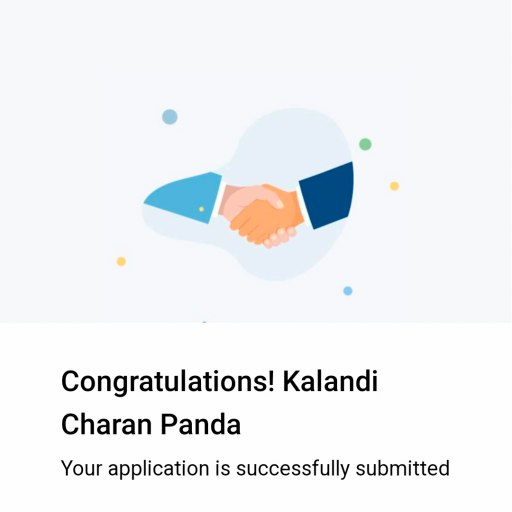Click the word successfully in the subtitle
The width and height of the screenshot is (512, 512).
(x=293, y=469)
